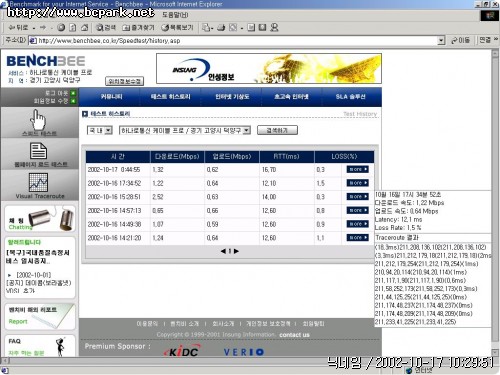Click the Print toolbar icon

[x=221, y=28]
